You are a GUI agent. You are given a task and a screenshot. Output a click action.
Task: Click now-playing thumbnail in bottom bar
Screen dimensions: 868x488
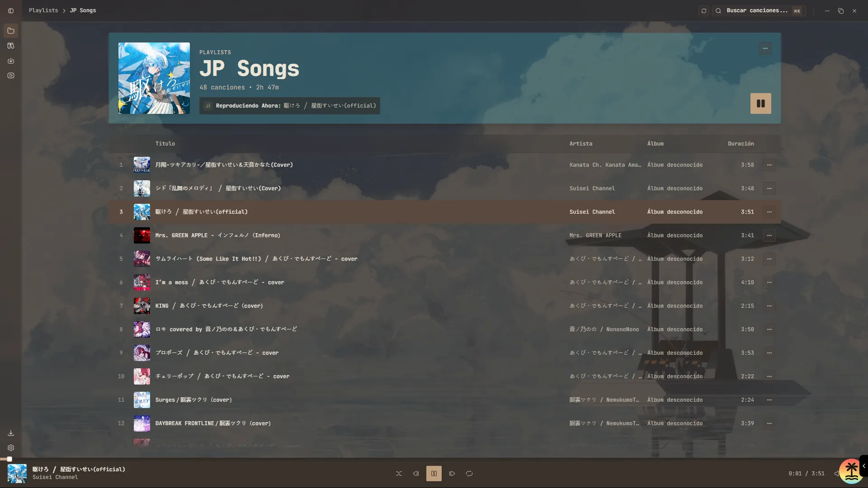[17, 474]
